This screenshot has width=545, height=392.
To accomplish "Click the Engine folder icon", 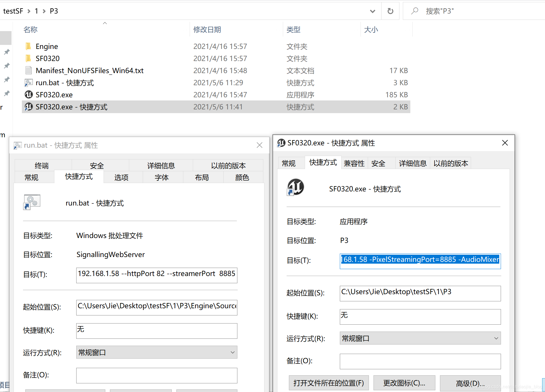I will click(x=28, y=46).
